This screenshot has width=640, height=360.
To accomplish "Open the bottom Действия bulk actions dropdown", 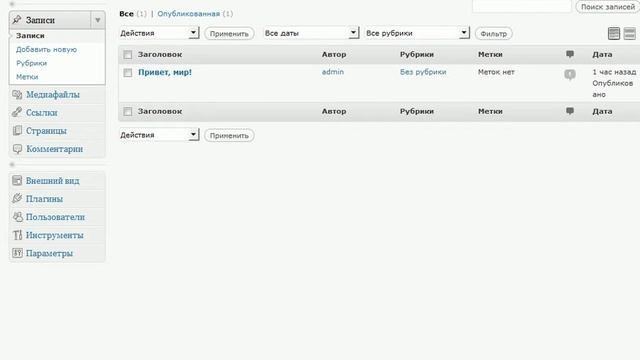I will 159,135.
